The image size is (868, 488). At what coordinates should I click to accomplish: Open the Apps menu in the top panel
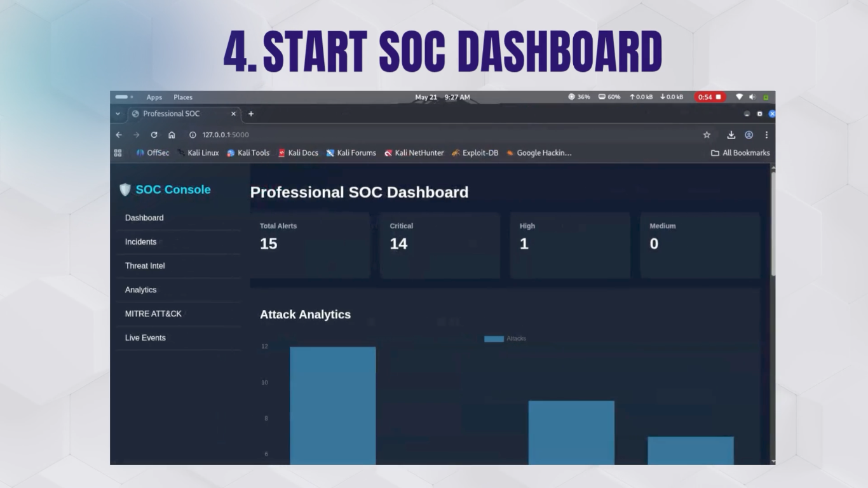(154, 97)
